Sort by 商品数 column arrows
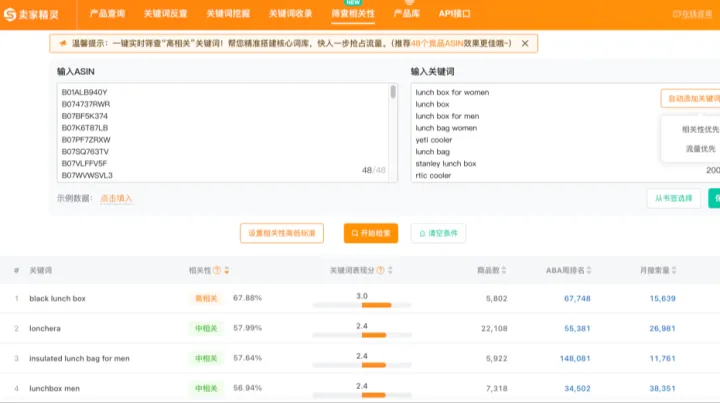720x403 pixels. pyautogui.click(x=504, y=270)
